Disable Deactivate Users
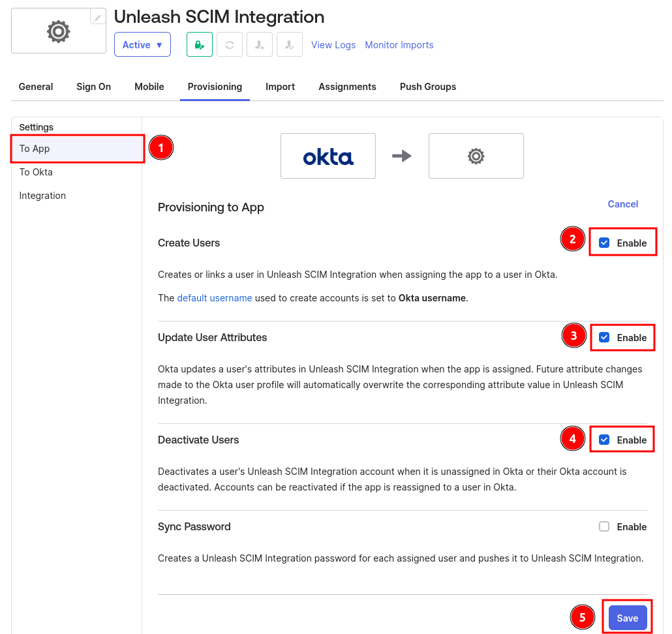The height and width of the screenshot is (634, 672). pyautogui.click(x=603, y=439)
